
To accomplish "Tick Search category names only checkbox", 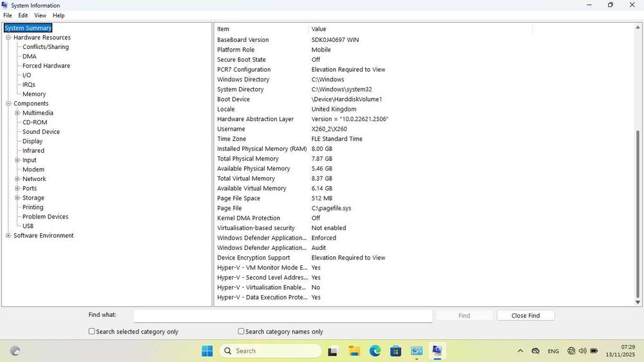I will [x=241, y=331].
